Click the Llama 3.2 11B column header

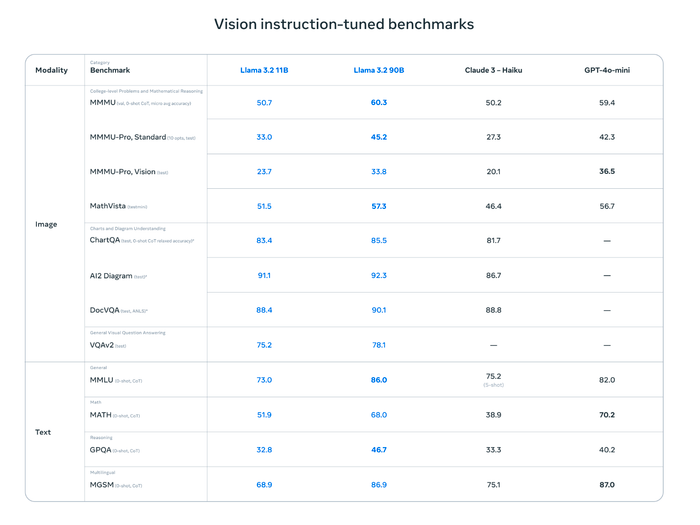click(264, 70)
